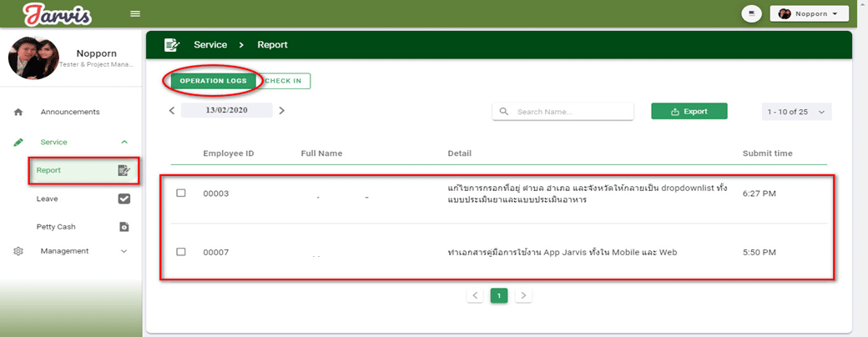Viewport: 868px width, 337px height.
Task: Click the Management gear icon
Action: point(18,251)
